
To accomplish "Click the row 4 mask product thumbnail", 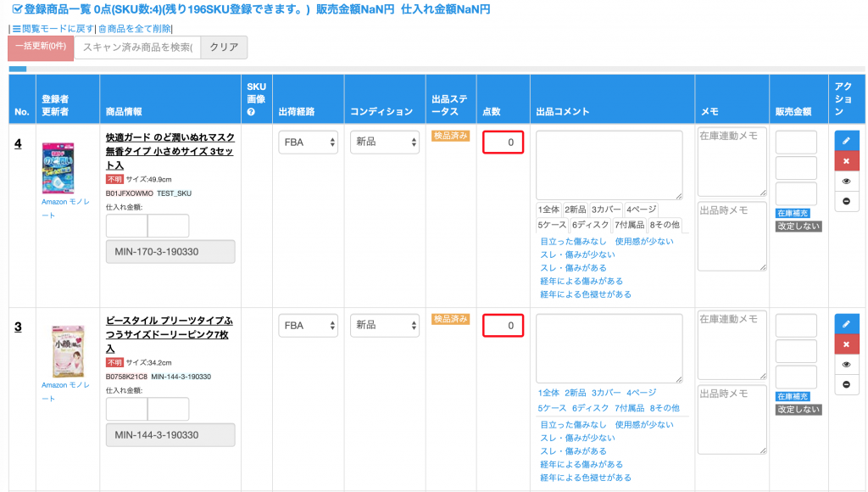I will pyautogui.click(x=58, y=168).
